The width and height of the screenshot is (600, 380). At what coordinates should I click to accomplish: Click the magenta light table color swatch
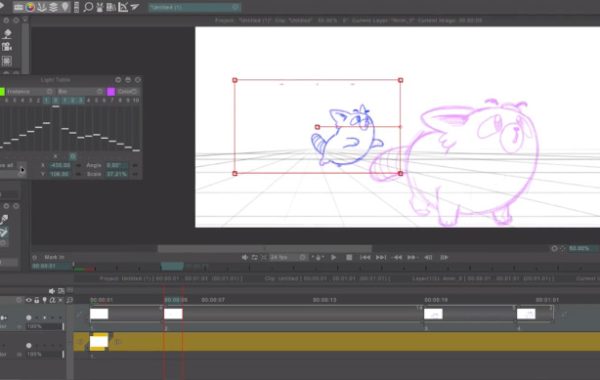pos(111,91)
